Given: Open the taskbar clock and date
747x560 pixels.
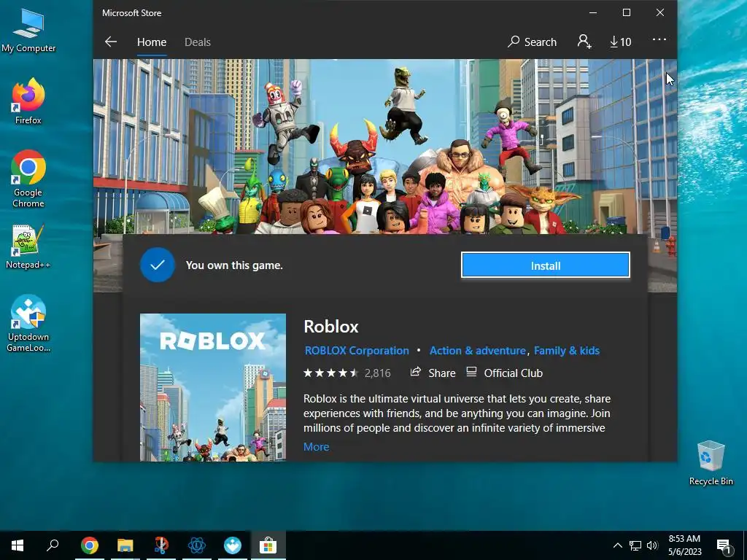Looking at the screenshot, I should click(684, 545).
